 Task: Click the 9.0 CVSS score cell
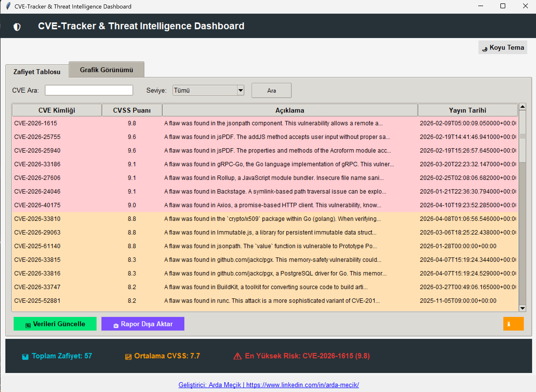pyautogui.click(x=132, y=205)
